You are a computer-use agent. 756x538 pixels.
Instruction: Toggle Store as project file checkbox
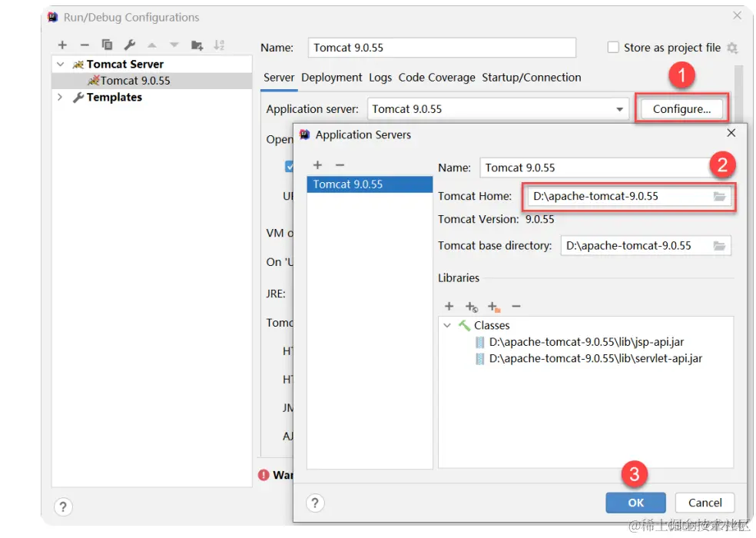click(613, 48)
